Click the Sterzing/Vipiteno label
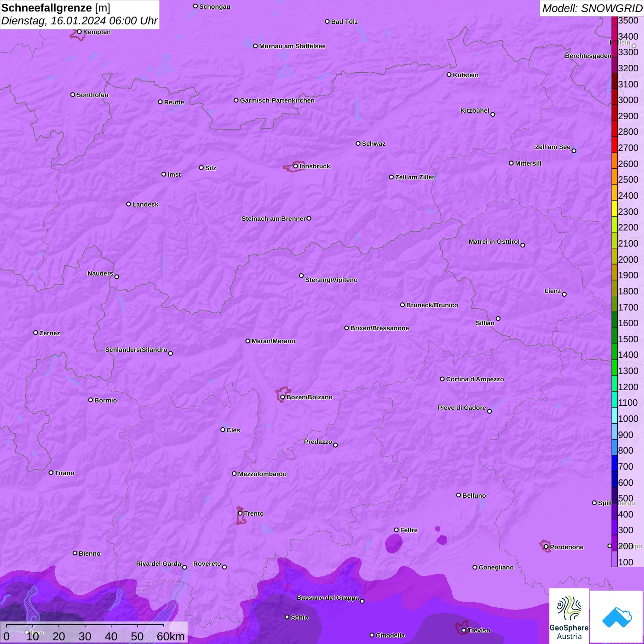 tap(331, 280)
